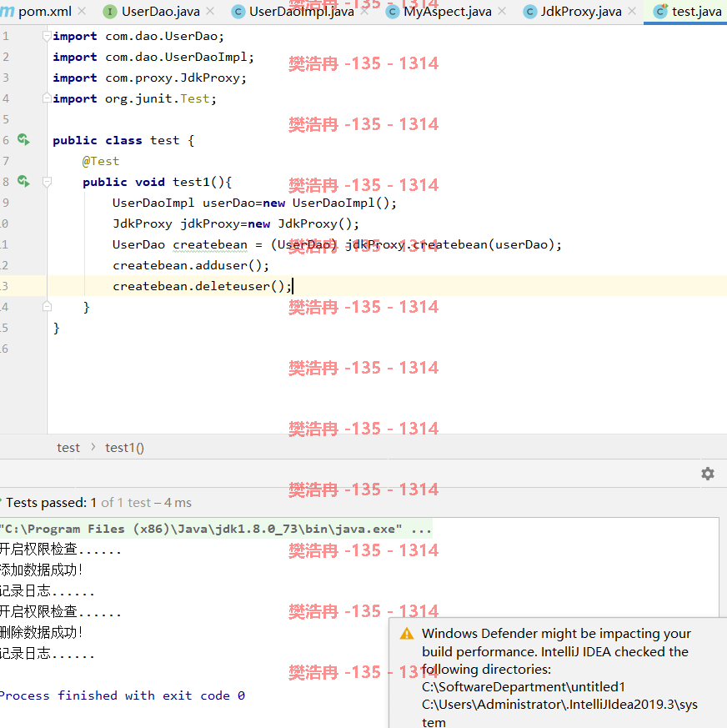Click the test class icon on test.java tab
This screenshot has height=728, width=727.
click(x=660, y=11)
